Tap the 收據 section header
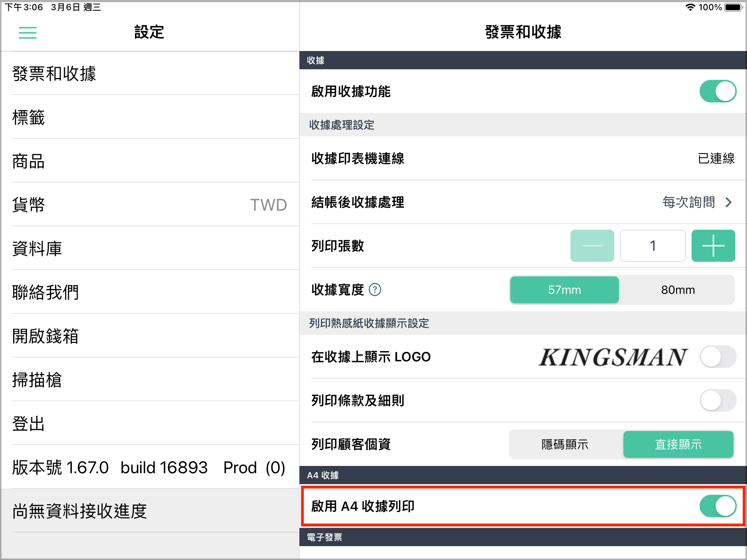The width and height of the screenshot is (747, 560). pos(523,60)
